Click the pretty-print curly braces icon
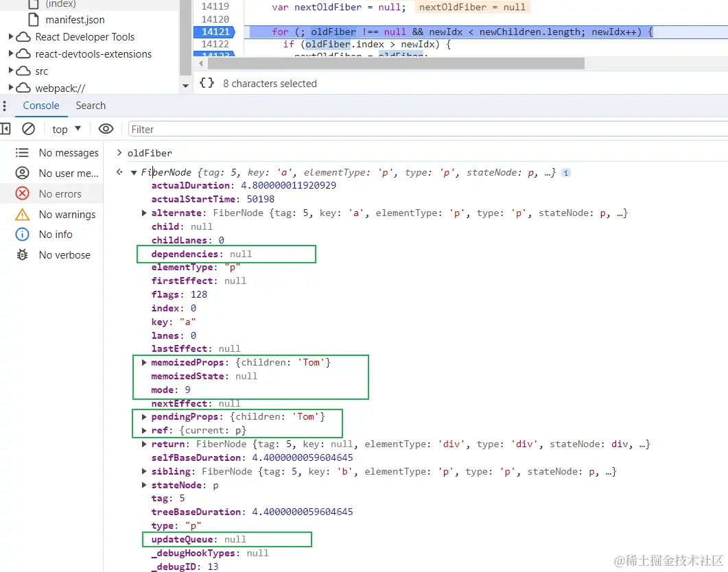 tap(207, 83)
